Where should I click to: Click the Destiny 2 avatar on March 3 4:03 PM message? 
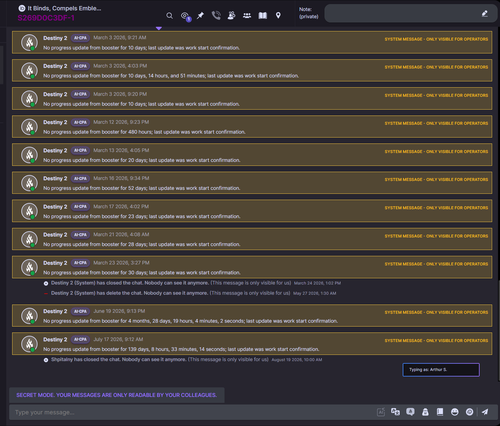(x=29, y=71)
